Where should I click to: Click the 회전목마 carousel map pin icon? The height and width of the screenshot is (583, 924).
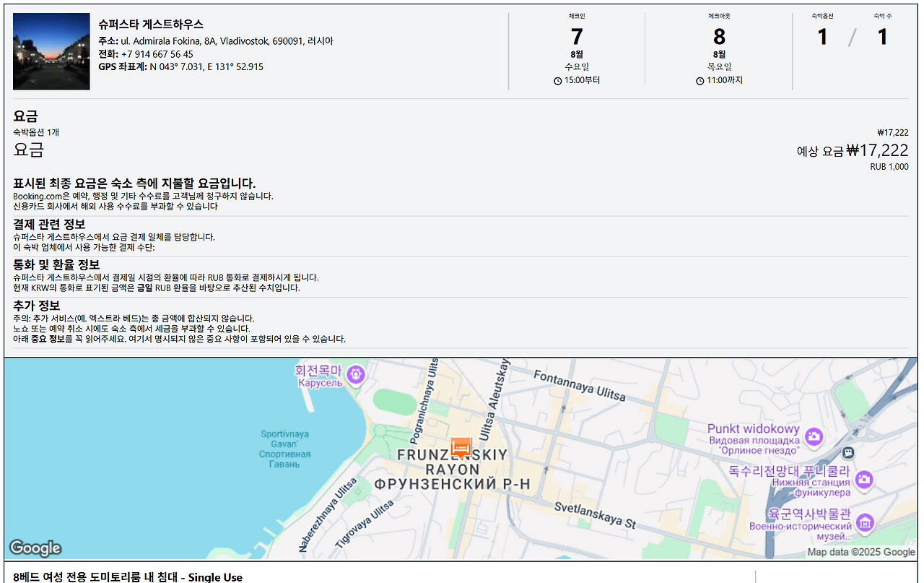(x=355, y=374)
